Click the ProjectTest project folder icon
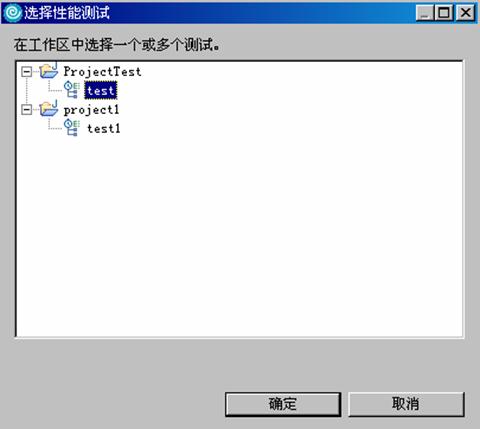This screenshot has width=480, height=429. click(49, 70)
